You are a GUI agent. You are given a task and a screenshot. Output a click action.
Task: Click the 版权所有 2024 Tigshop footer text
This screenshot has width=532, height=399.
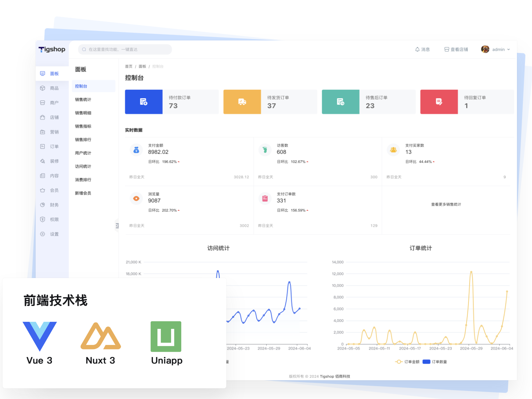pos(319,377)
